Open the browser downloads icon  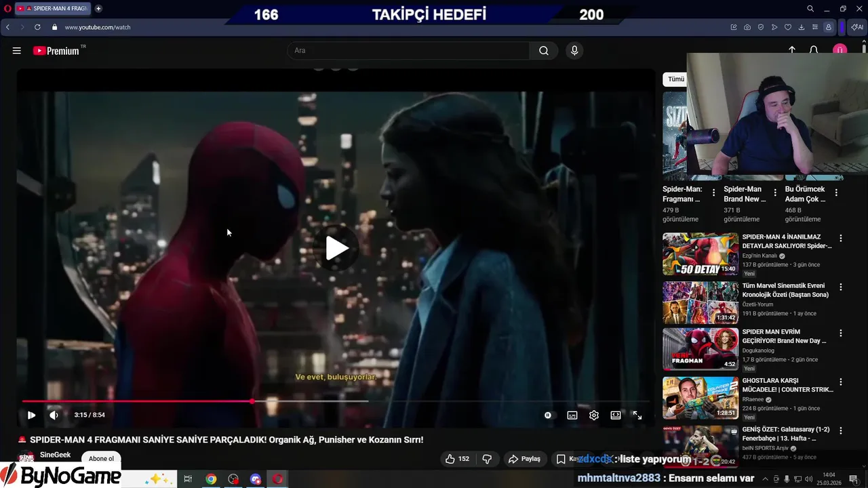tap(802, 27)
